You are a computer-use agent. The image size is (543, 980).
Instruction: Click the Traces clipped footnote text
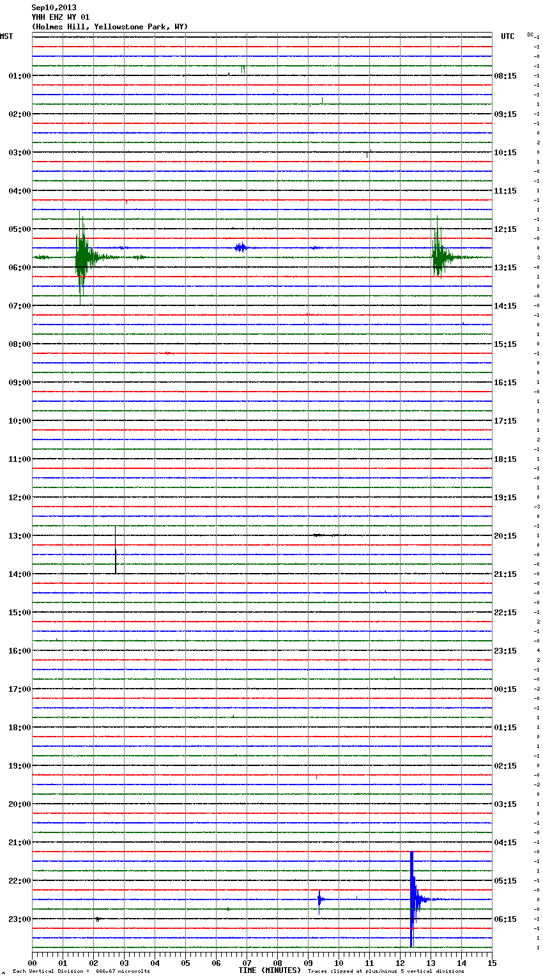tap(386, 972)
